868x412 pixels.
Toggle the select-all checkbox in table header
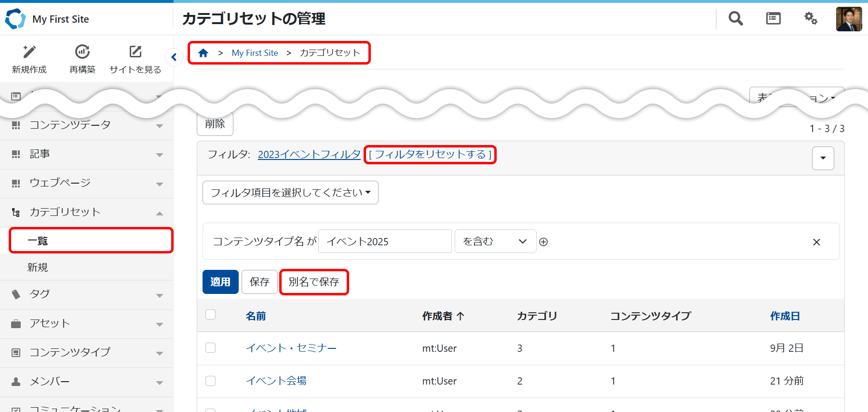pos(211,315)
